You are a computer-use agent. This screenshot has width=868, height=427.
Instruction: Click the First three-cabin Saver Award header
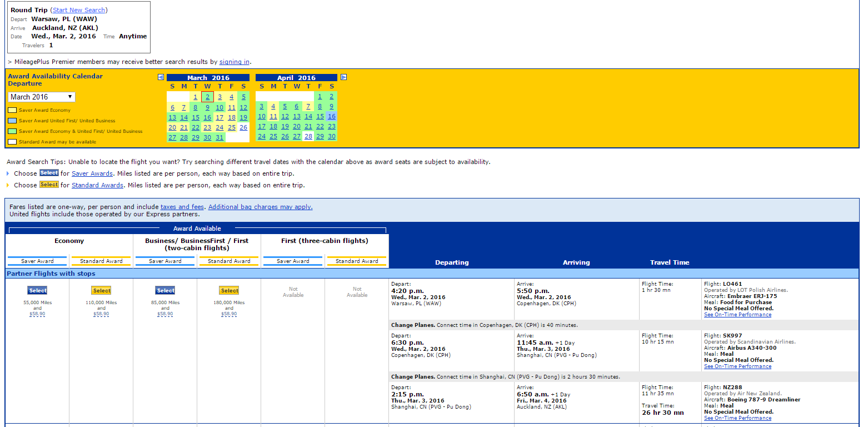tap(293, 261)
